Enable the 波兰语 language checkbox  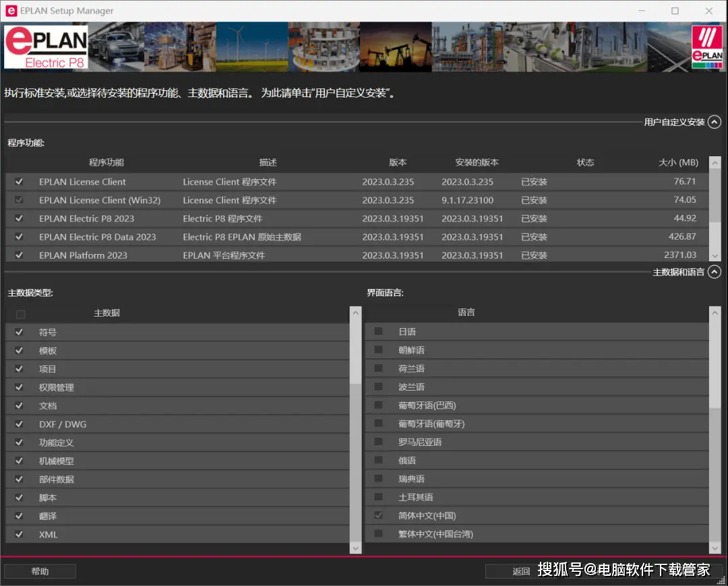click(378, 387)
